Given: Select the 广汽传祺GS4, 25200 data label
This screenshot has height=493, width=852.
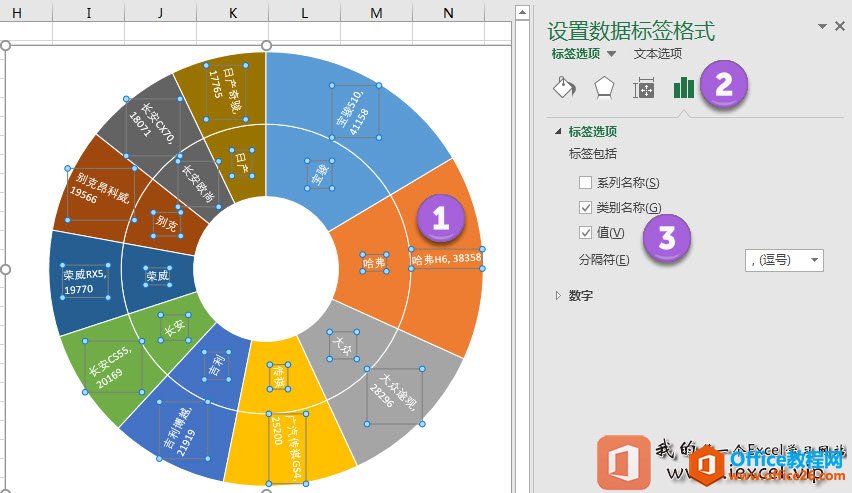Looking at the screenshot, I should tap(287, 448).
